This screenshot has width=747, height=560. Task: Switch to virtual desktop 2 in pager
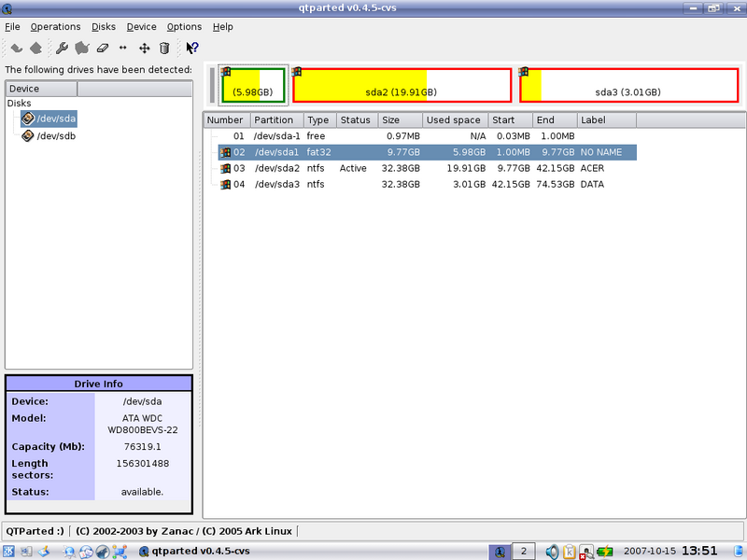(524, 552)
